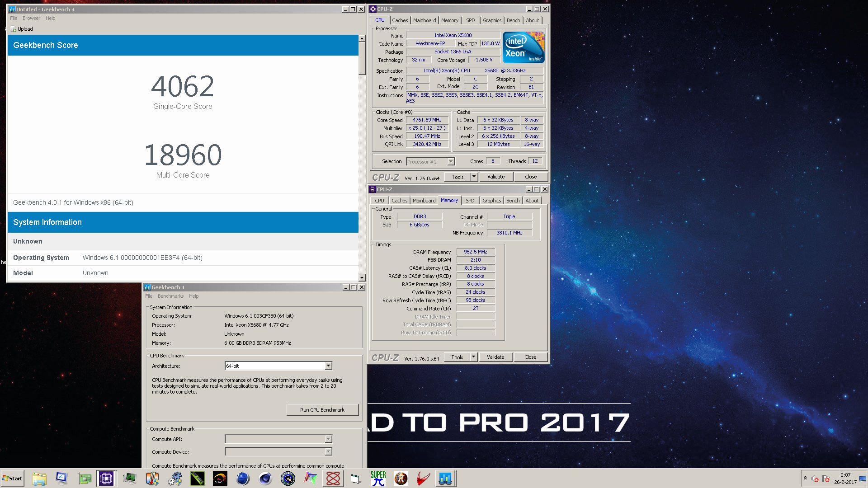Click scrollbar down arrow in Geekbench results

[x=362, y=278]
